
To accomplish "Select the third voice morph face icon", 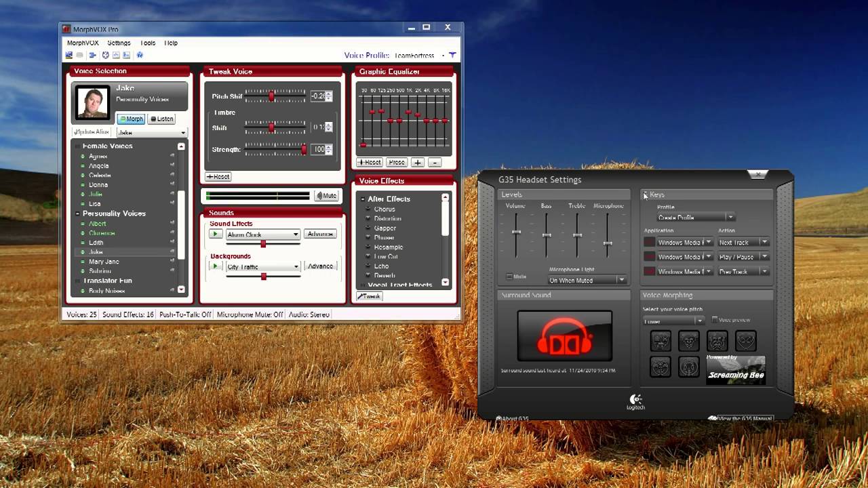I will [x=717, y=341].
